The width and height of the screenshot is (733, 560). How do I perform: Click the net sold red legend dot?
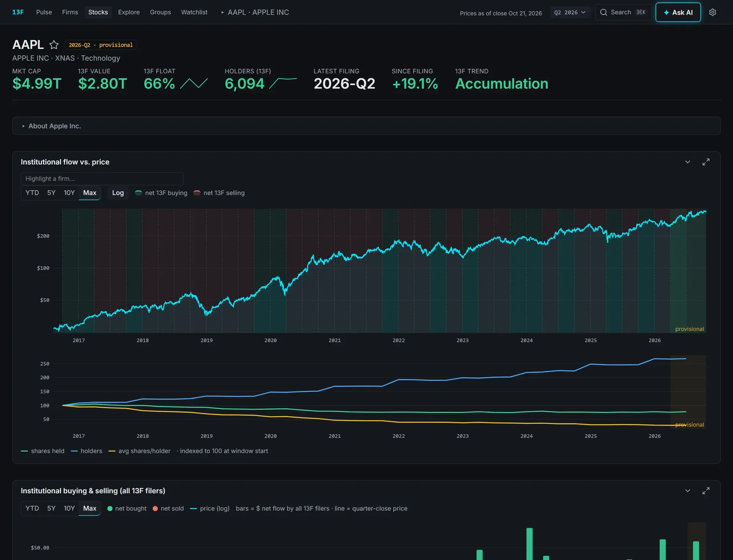point(155,509)
